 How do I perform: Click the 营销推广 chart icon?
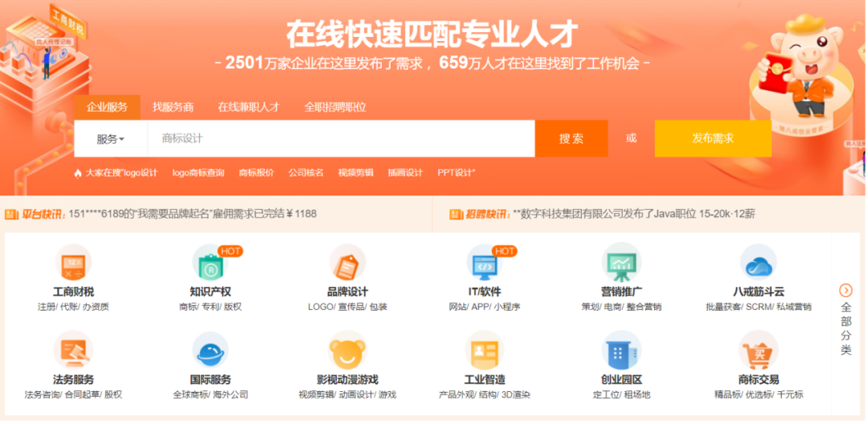click(621, 263)
